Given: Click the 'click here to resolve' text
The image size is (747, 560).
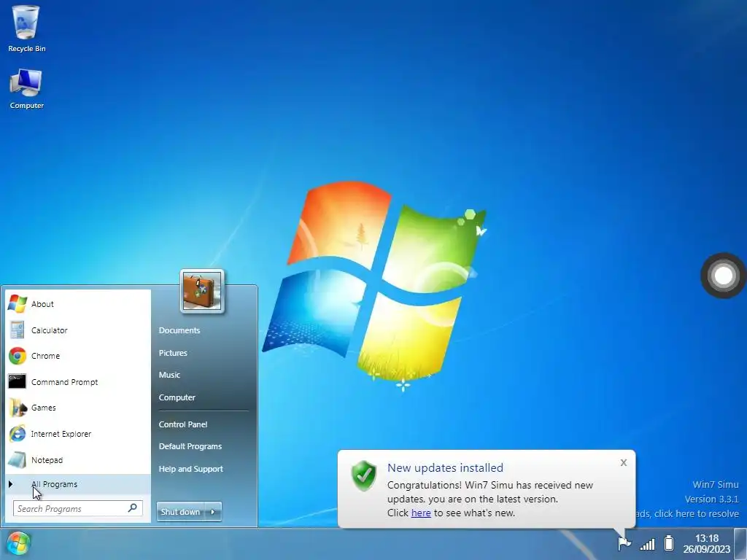Looking at the screenshot, I should (x=697, y=513).
